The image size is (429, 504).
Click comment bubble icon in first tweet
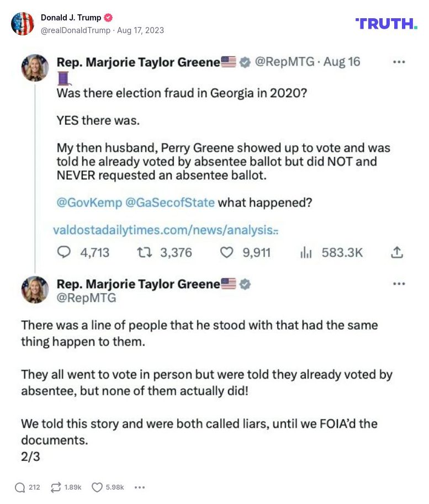[x=65, y=252]
